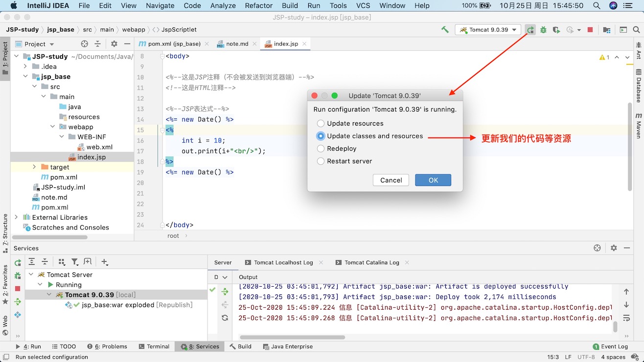Click the Build project hammer icon
The image size is (644, 362).
(445, 30)
